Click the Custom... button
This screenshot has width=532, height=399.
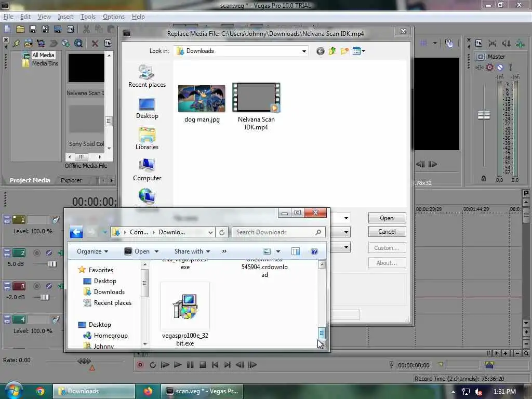(x=387, y=248)
